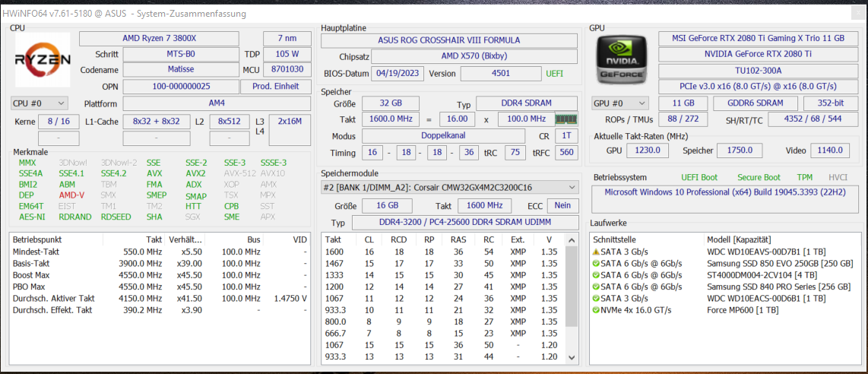Screen dimensions: 868x374
Task: Click the AMD Ryzen logo image
Action: (43, 59)
